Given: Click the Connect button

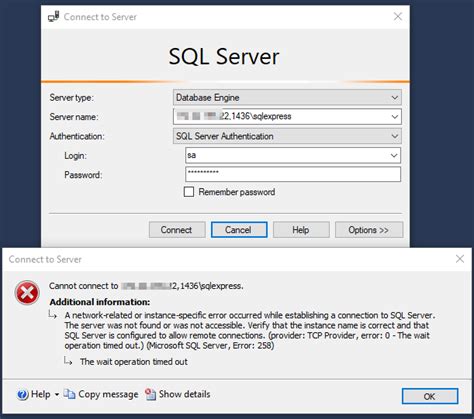Looking at the screenshot, I should [177, 230].
